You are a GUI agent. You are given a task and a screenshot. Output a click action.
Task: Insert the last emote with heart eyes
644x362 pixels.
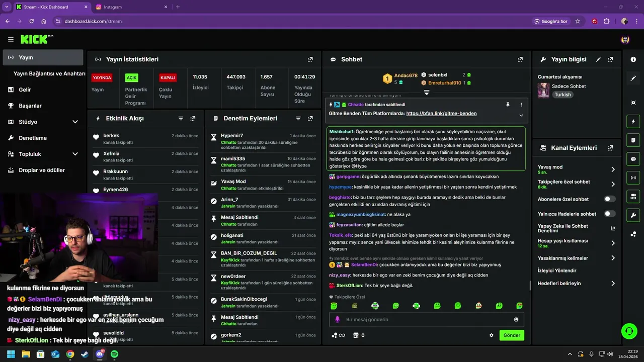(x=519, y=306)
